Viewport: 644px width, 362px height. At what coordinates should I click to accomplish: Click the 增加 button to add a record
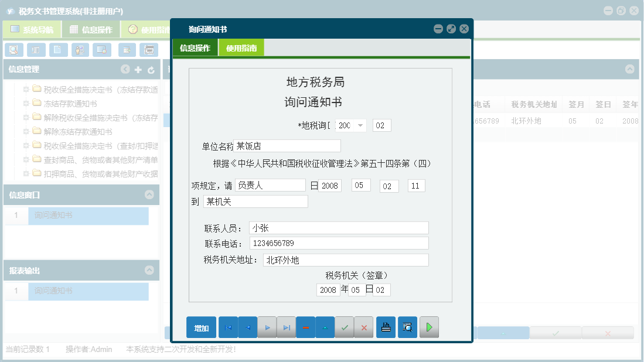coord(201,327)
